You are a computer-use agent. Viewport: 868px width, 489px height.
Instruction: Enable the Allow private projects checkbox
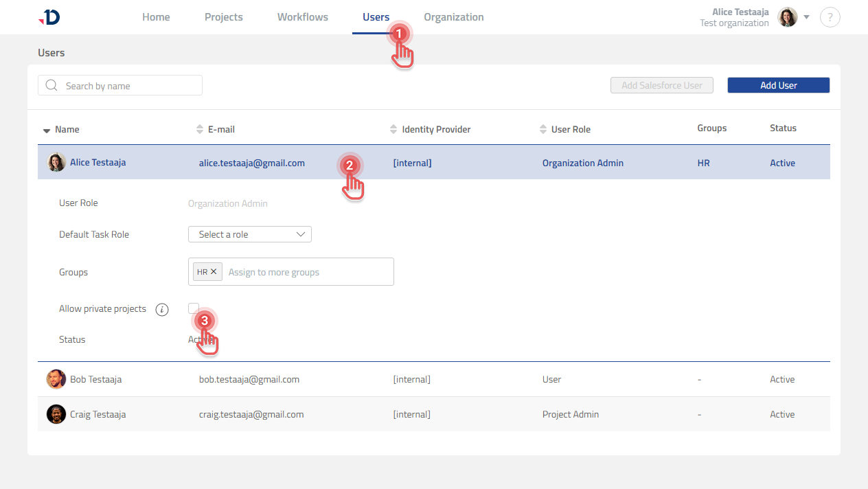193,308
